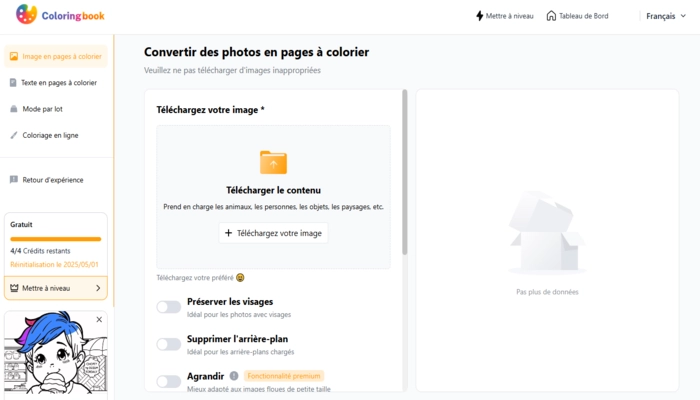Enable the Préserver les visages switch
The image size is (700, 400).
pos(169,307)
